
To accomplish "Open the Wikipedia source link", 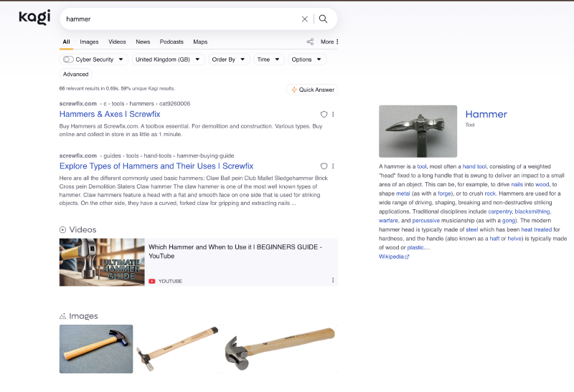I will 394,257.
